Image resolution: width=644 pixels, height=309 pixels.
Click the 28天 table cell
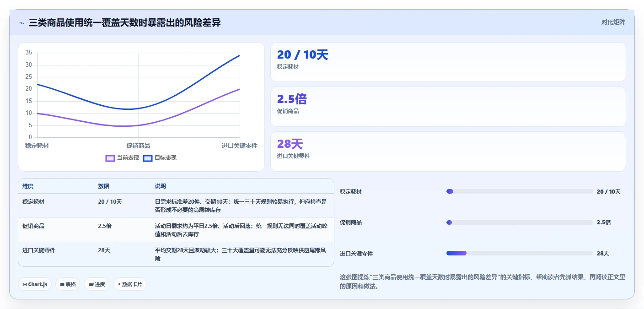104,250
